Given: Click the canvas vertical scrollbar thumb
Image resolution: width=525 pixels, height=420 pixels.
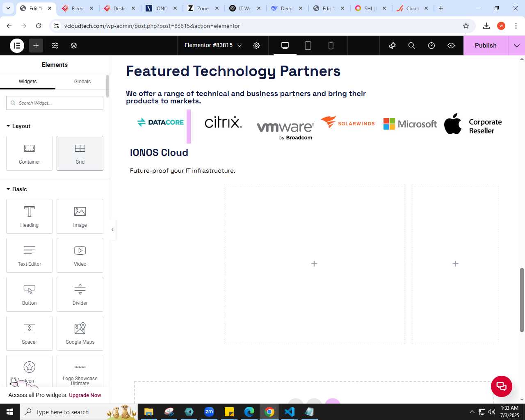Looking at the screenshot, I should pos(522,300).
